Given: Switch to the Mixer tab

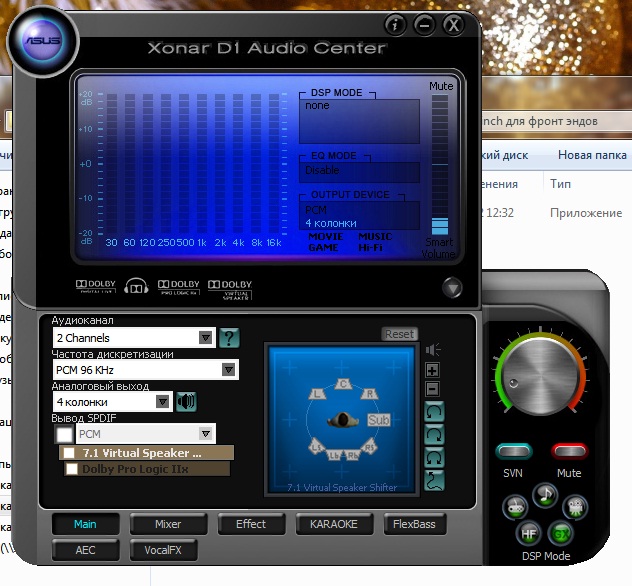Looking at the screenshot, I should coord(168,524).
